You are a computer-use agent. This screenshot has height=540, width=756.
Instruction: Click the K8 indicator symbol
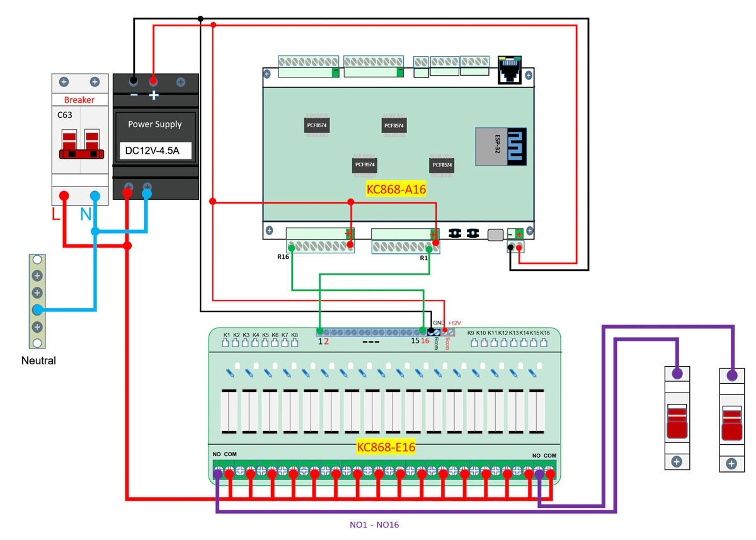point(294,343)
